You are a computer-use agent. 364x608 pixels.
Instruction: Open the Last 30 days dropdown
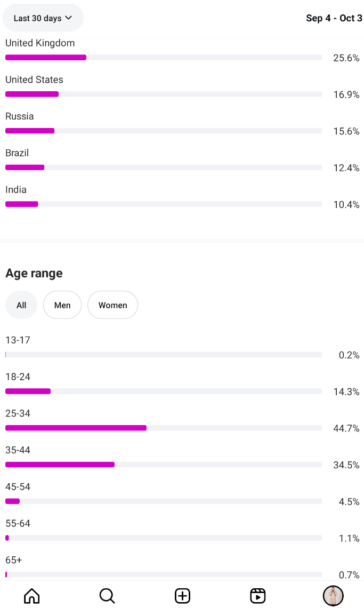[x=43, y=18]
